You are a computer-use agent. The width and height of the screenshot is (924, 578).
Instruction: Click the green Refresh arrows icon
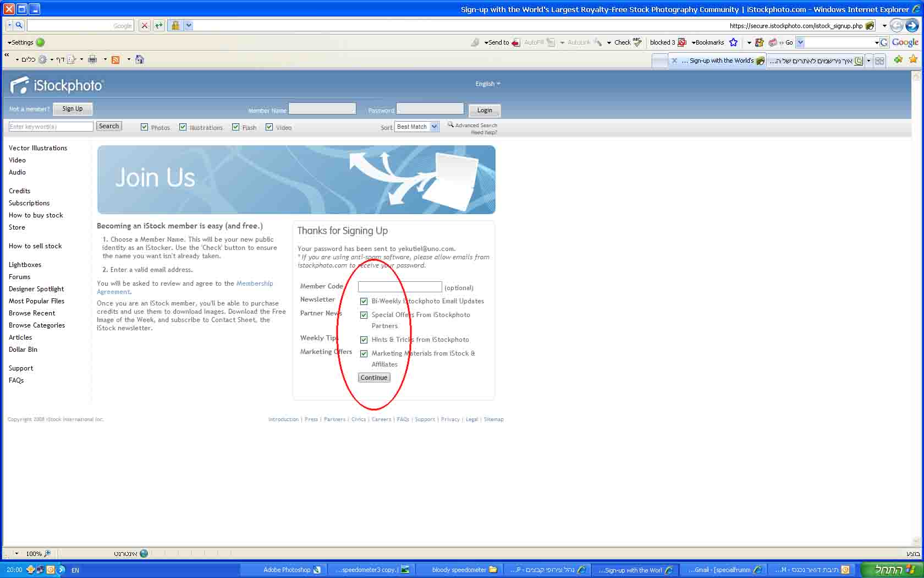[158, 25]
